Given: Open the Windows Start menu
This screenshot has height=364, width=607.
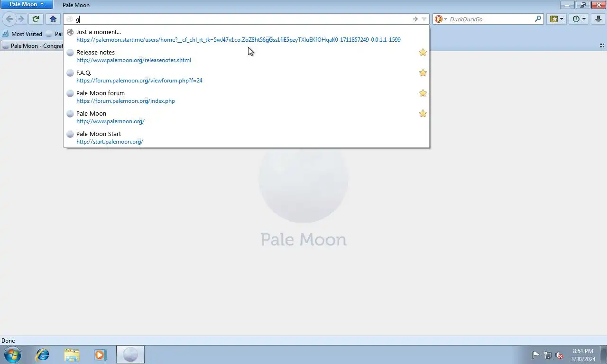Looking at the screenshot, I should [x=12, y=355].
